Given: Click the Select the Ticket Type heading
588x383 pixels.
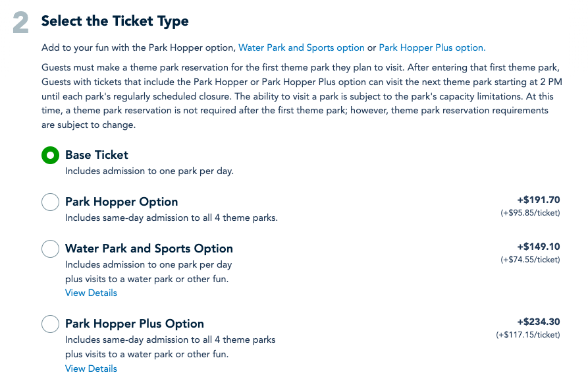Looking at the screenshot, I should point(115,21).
